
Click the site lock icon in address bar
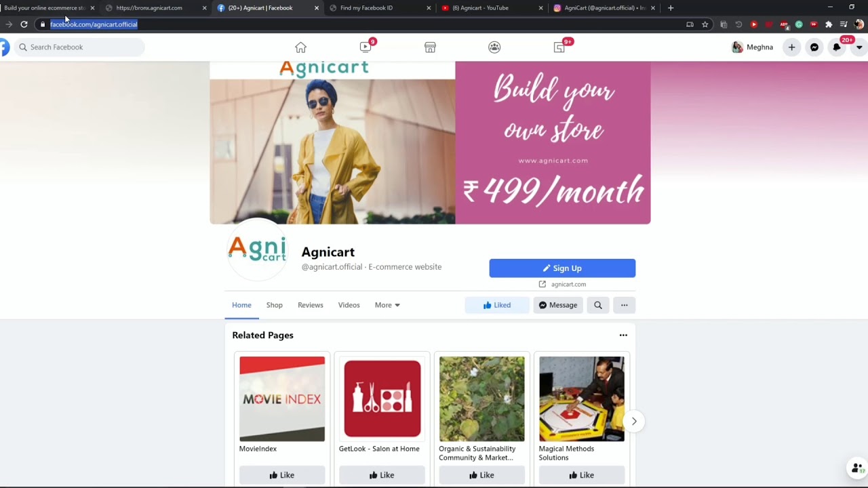tap(42, 24)
